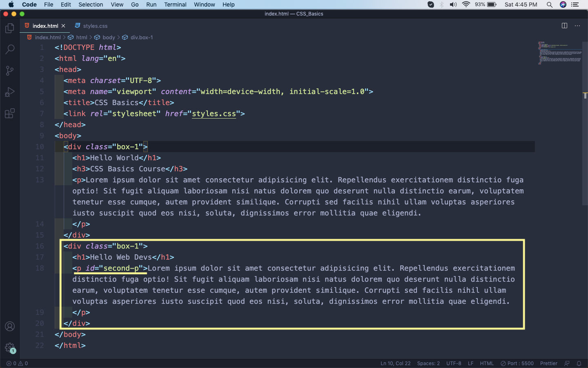Open the Terminal menu
588x368 pixels.
click(175, 4)
